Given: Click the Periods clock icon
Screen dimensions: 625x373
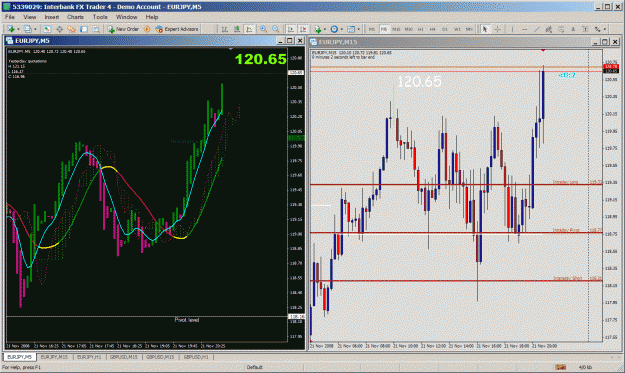Looking at the screenshot, I should (334, 29).
